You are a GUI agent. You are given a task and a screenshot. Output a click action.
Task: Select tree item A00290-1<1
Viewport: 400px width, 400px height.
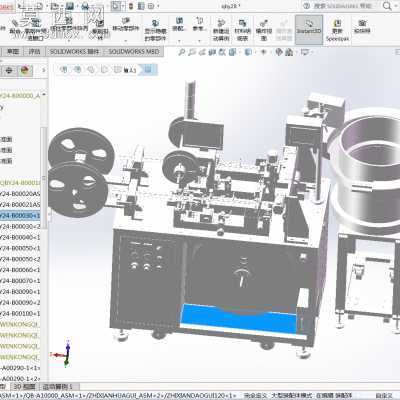tap(20, 368)
